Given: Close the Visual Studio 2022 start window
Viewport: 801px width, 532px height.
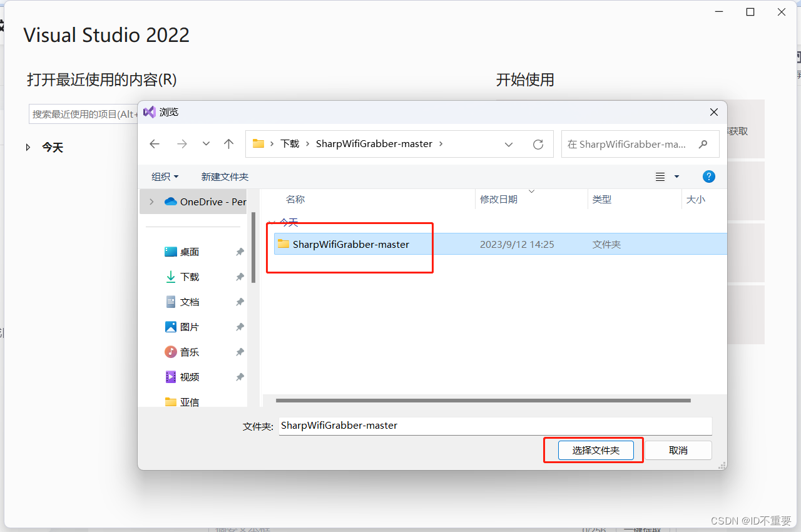Looking at the screenshot, I should click(782, 12).
